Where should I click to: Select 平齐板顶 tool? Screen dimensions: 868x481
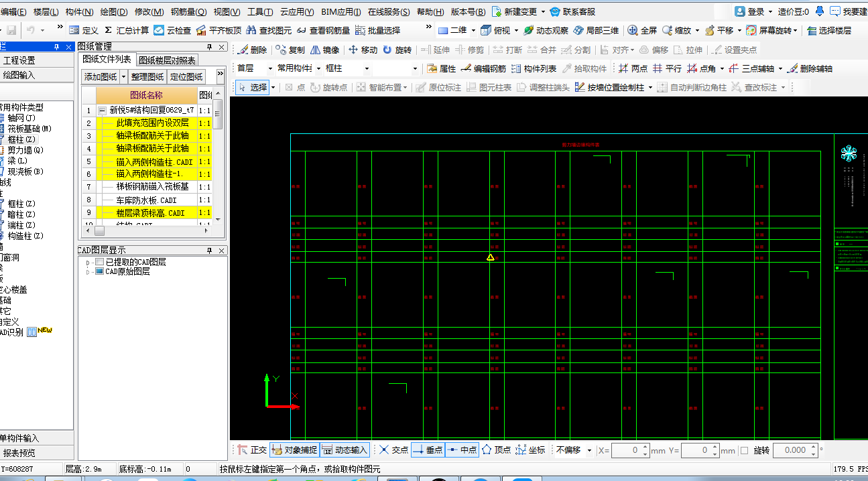pyautogui.click(x=219, y=30)
